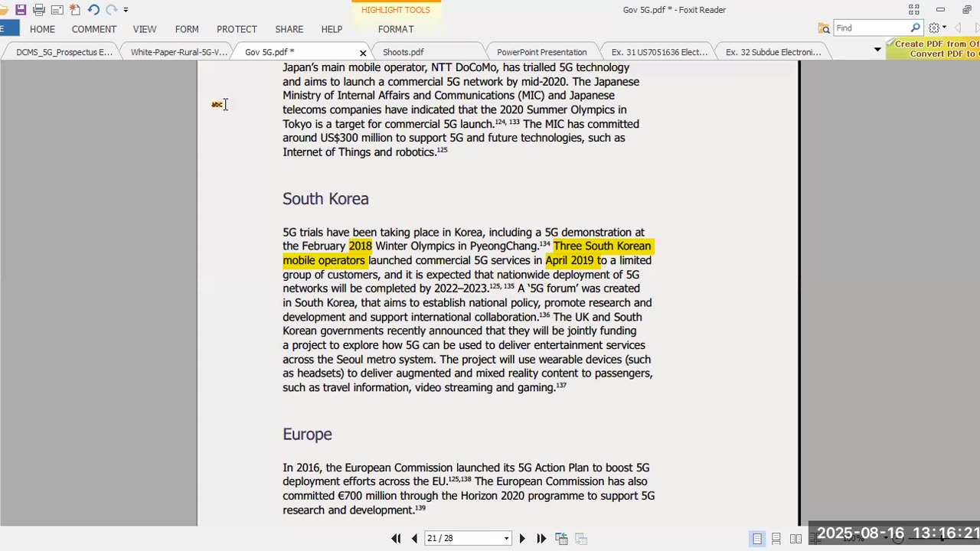980x551 pixels.
Task: Open the HELP ribbon tab
Action: click(x=332, y=29)
